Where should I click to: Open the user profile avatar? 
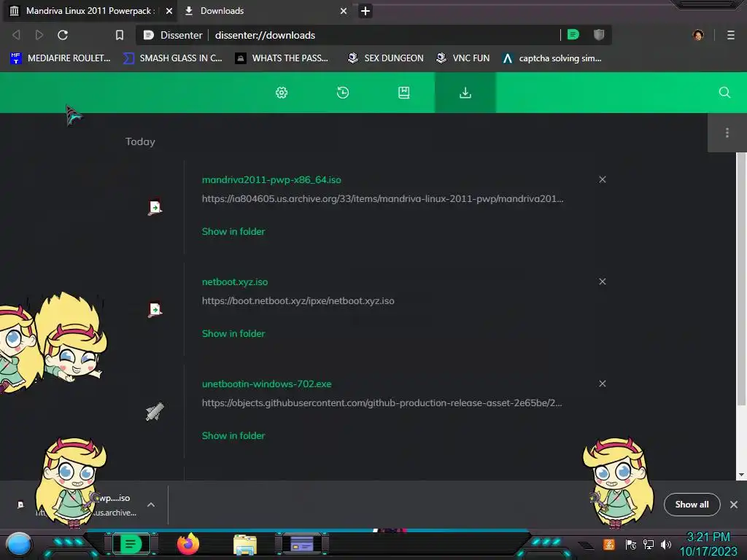tap(698, 35)
